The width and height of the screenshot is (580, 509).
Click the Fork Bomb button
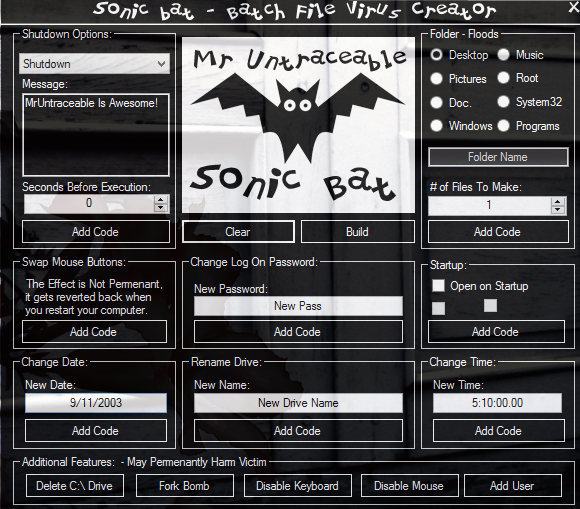point(185,486)
